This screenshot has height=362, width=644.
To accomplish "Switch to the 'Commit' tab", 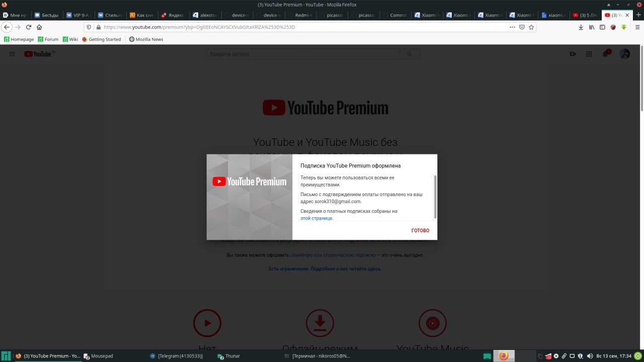I will (x=395, y=15).
